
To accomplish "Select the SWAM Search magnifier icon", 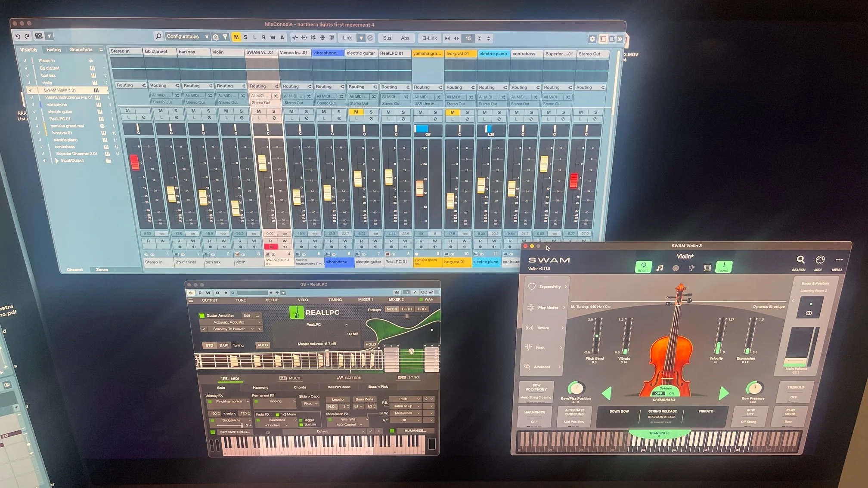I will (x=800, y=260).
